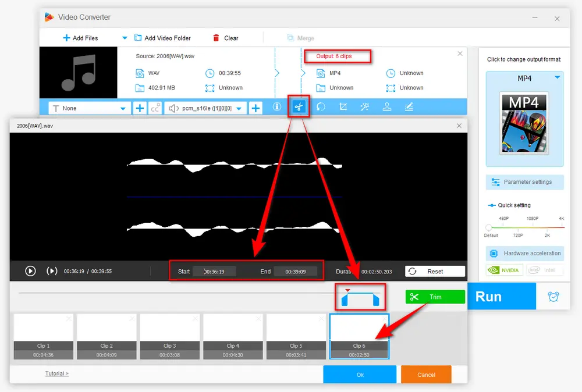Toggle Hardware acceleration option
Screen dimensions: 582x392
525,254
